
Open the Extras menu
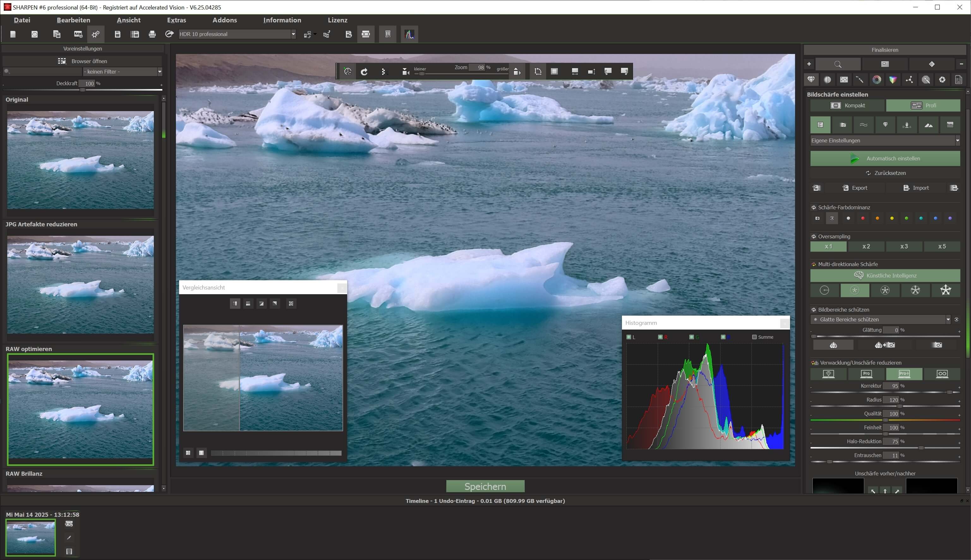(x=176, y=20)
